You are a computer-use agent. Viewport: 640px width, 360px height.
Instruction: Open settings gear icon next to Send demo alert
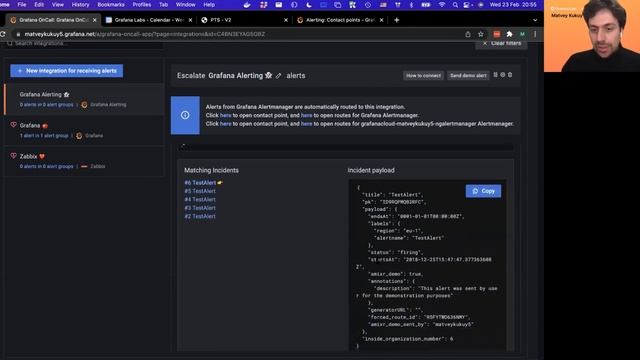[x=503, y=75]
